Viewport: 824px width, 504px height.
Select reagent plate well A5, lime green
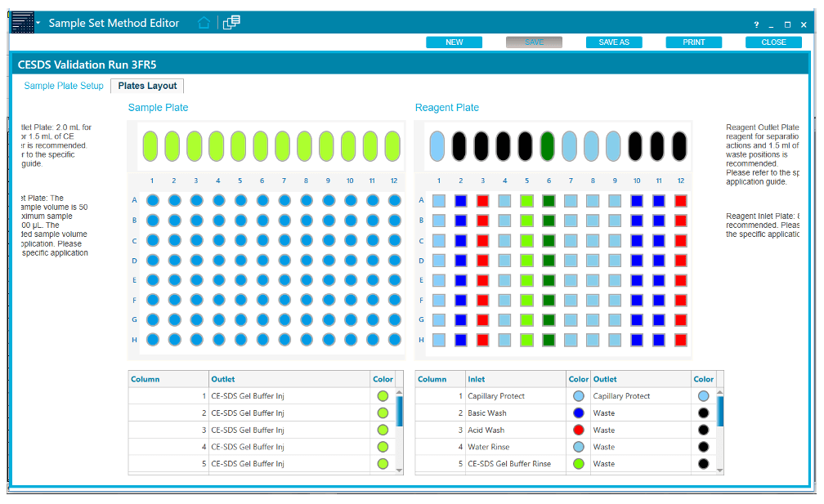(x=526, y=201)
